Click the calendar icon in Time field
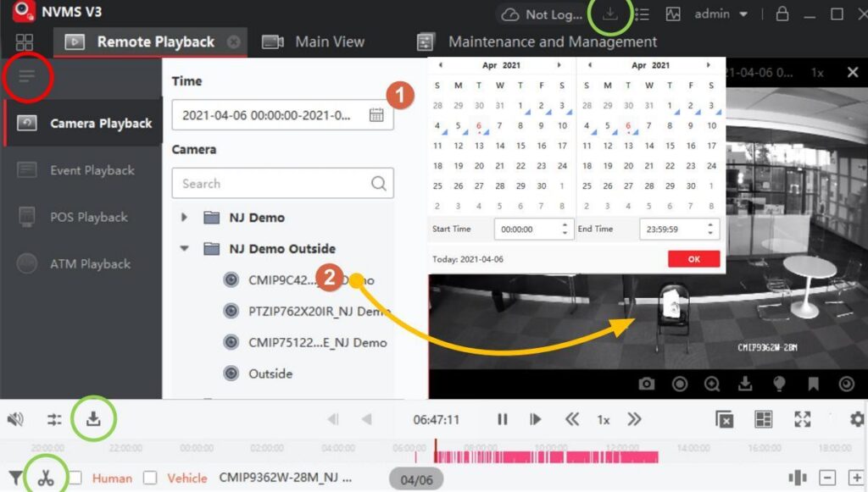The width and height of the screenshot is (868, 492). click(x=376, y=115)
